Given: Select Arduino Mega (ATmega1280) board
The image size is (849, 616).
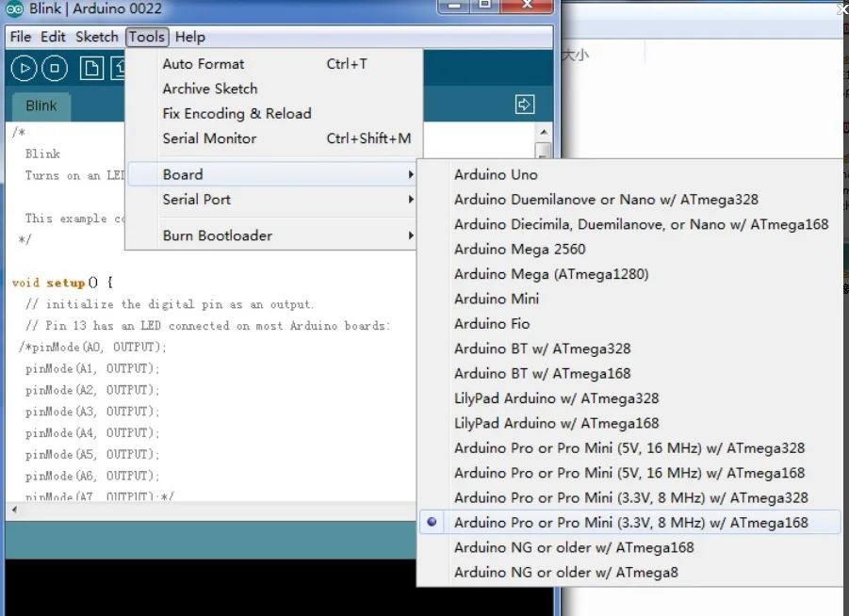Looking at the screenshot, I should (631, 274).
